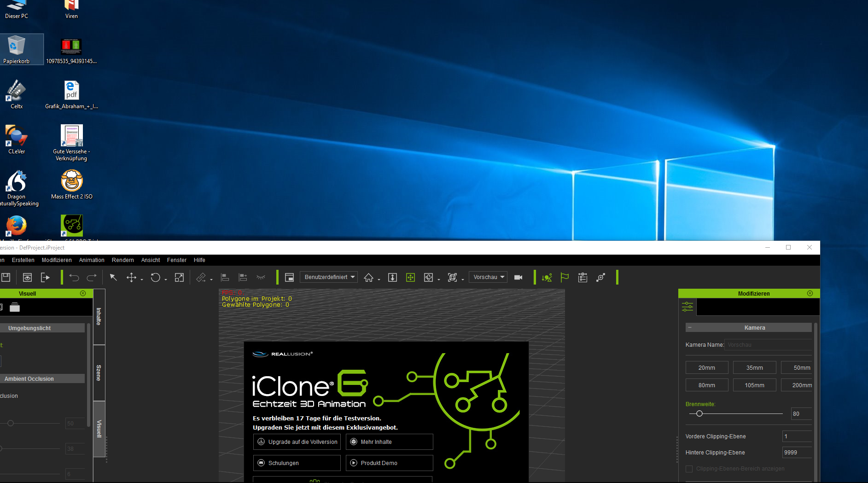Select the arrow pointer selection tool

113,277
